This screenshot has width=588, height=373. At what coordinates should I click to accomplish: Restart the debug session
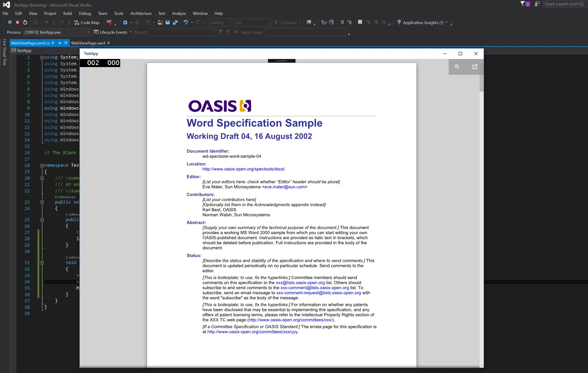point(25,22)
